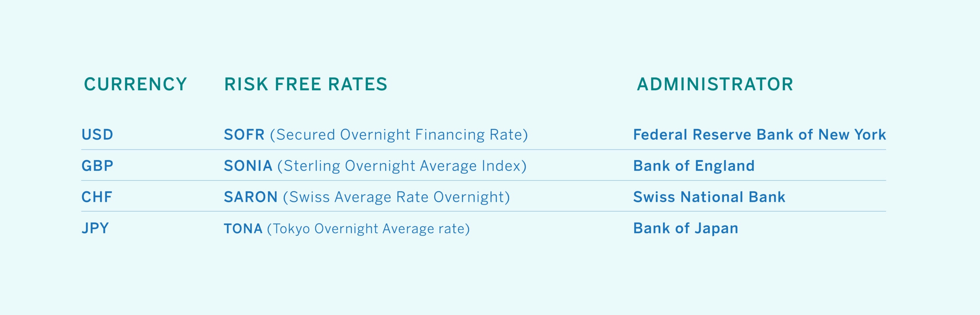Click the bold TONA abbreviation
Image resolution: width=980 pixels, height=315 pixels.
pos(243,229)
